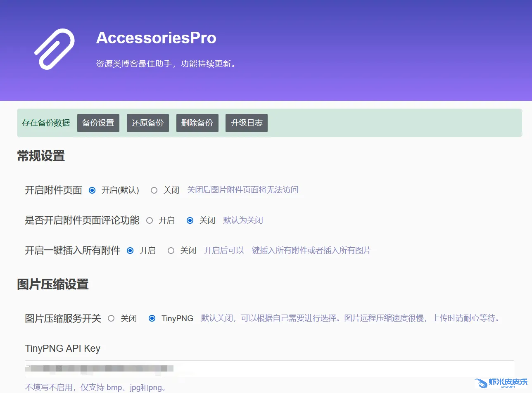The width and height of the screenshot is (532, 393).
Task: Select 开启(默认) for 开启附件页面
Action: 92,190
